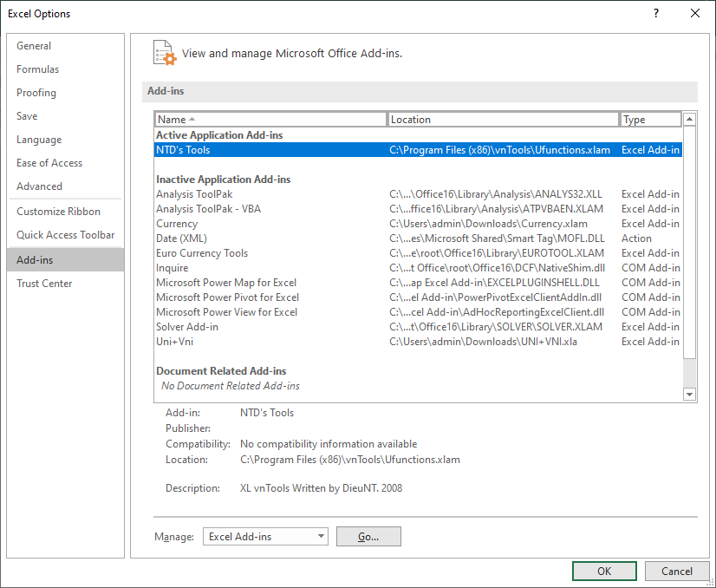Go to Quick Access Toolbar settings
Viewport: 716px width, 588px height.
click(65, 235)
